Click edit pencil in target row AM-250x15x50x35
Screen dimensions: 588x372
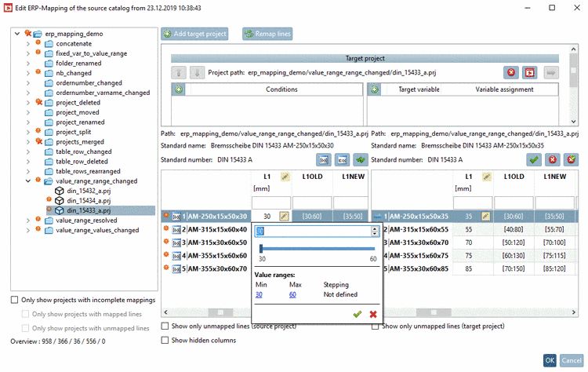click(x=485, y=217)
